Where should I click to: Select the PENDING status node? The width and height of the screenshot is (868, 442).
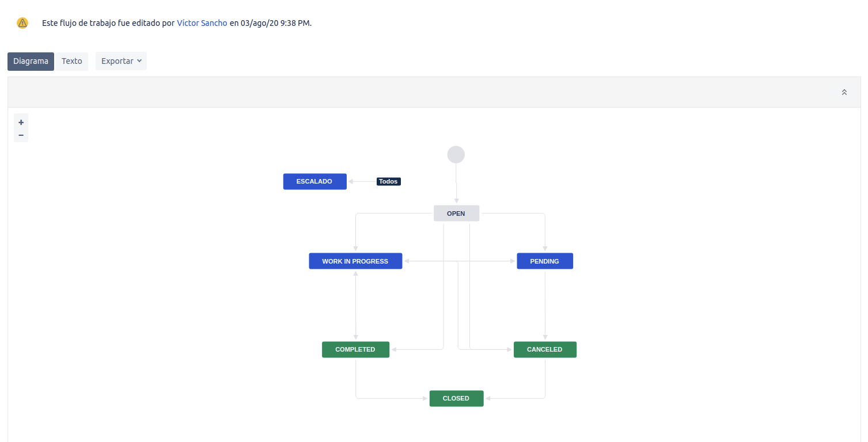[x=545, y=261]
